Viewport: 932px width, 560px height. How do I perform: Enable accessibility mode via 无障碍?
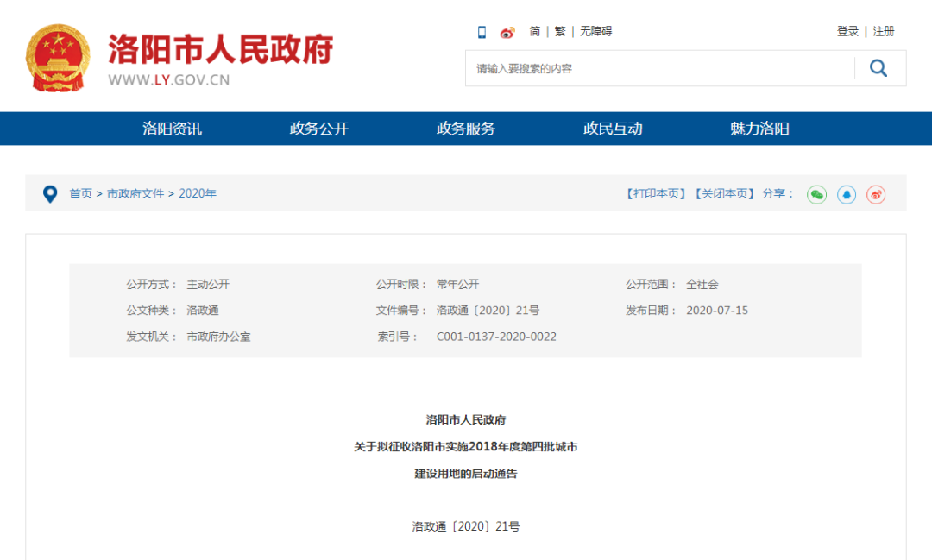click(595, 31)
